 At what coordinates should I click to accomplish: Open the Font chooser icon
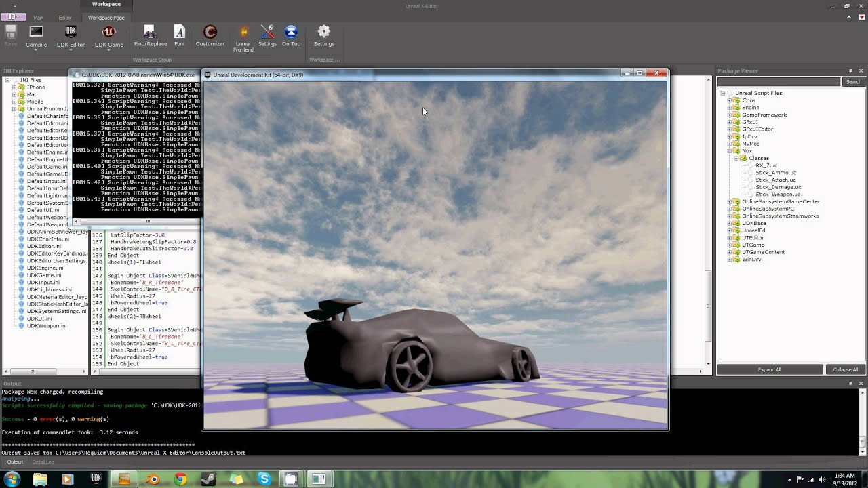pyautogui.click(x=179, y=32)
